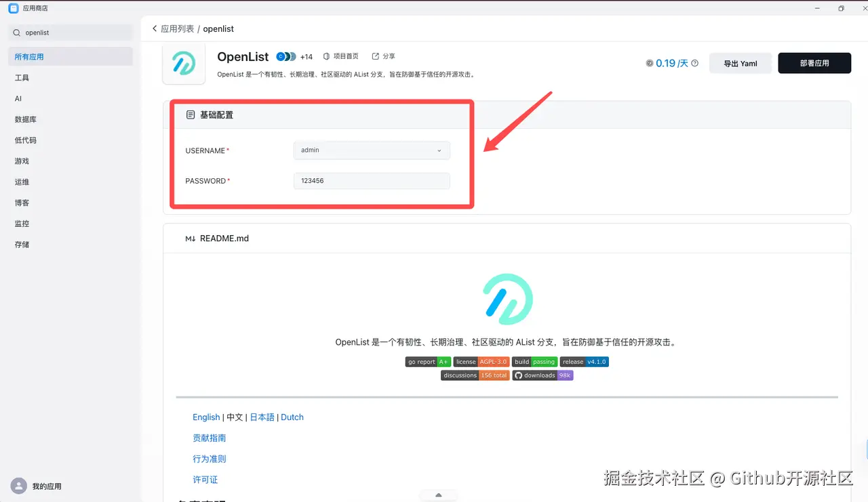The width and height of the screenshot is (868, 502).
Task: Click the 基础配置 section icon
Action: pos(191,115)
